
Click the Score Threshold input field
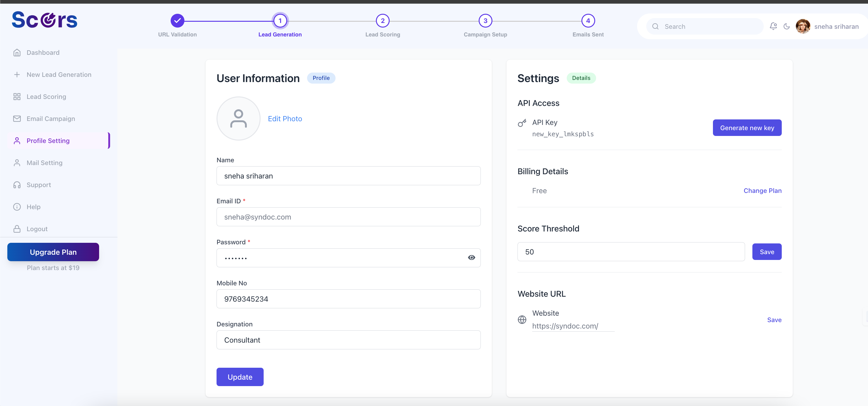click(631, 252)
